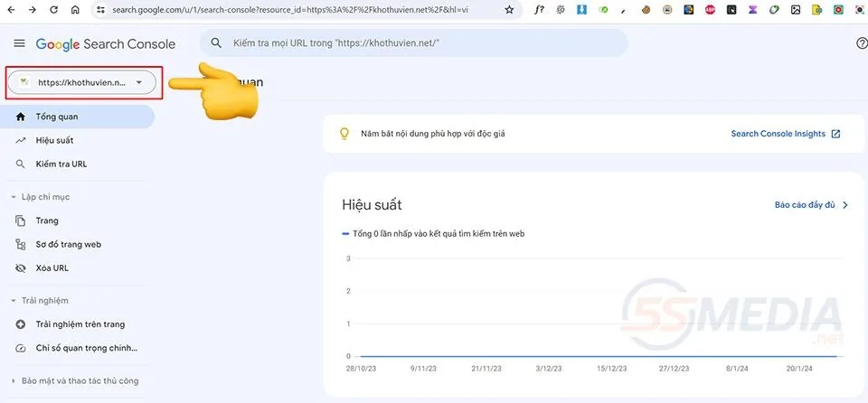Collapse the Trải nghiệm section
868x403 pixels.
(x=14, y=301)
